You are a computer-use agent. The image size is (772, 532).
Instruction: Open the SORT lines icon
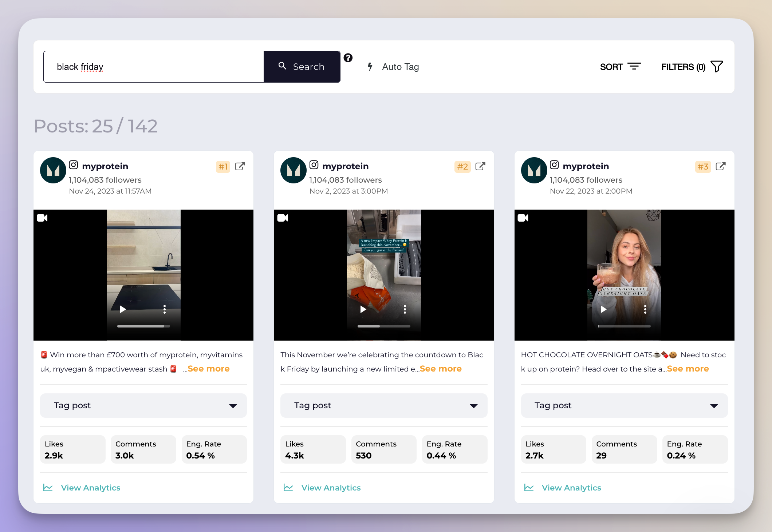[x=634, y=67]
